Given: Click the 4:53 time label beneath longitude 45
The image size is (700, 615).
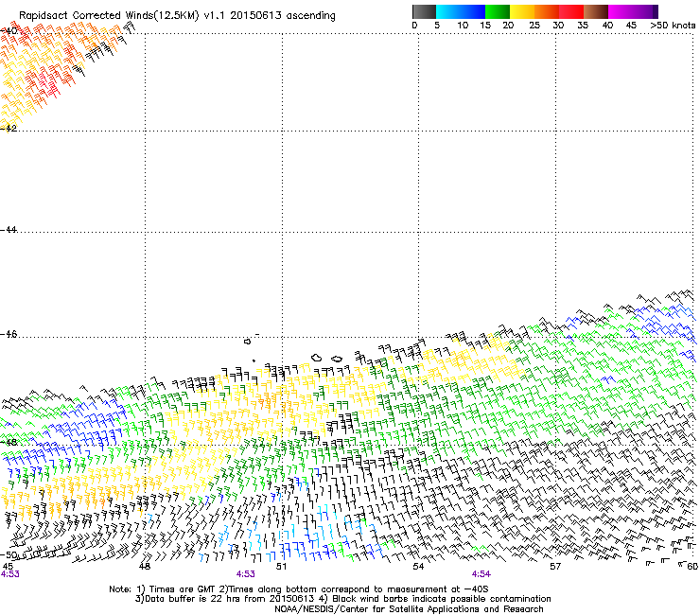Looking at the screenshot, I should (9, 574).
